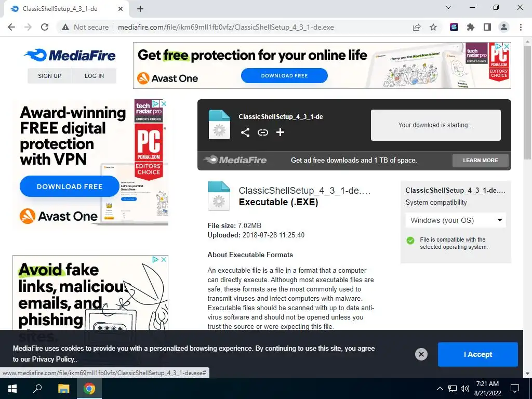
Task: Reload the current page
Action: click(x=45, y=27)
